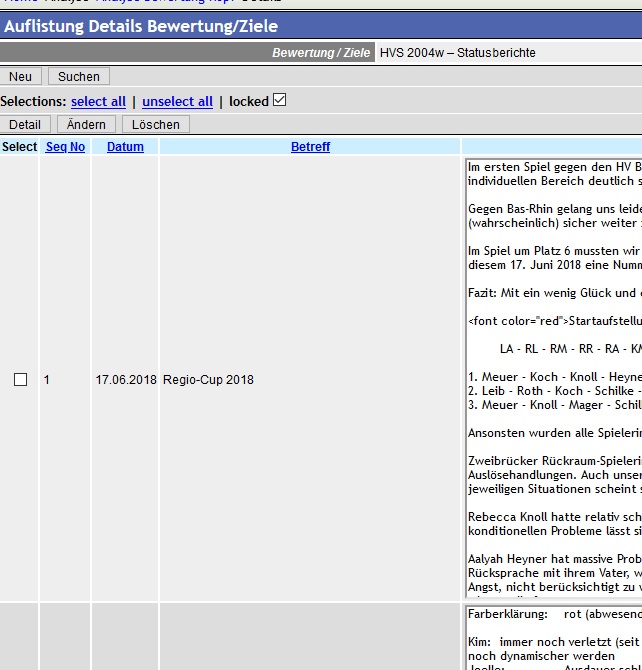The height and width of the screenshot is (670, 642).
Task: Toggle the locked checkbox
Action: point(279,100)
